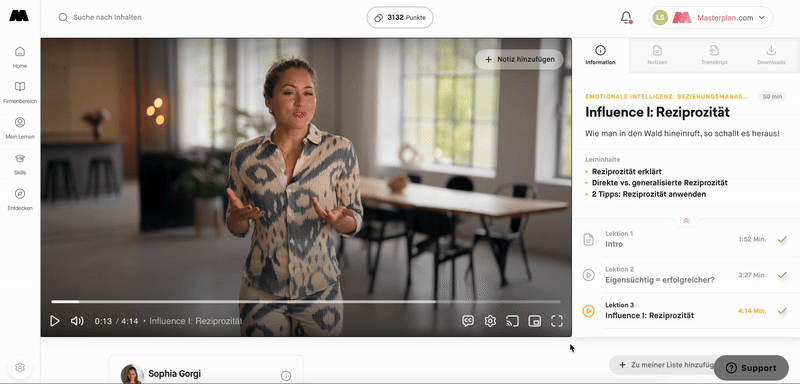Image resolution: width=800 pixels, height=384 pixels.
Task: Enable picture-in-picture mode
Action: [535, 321]
